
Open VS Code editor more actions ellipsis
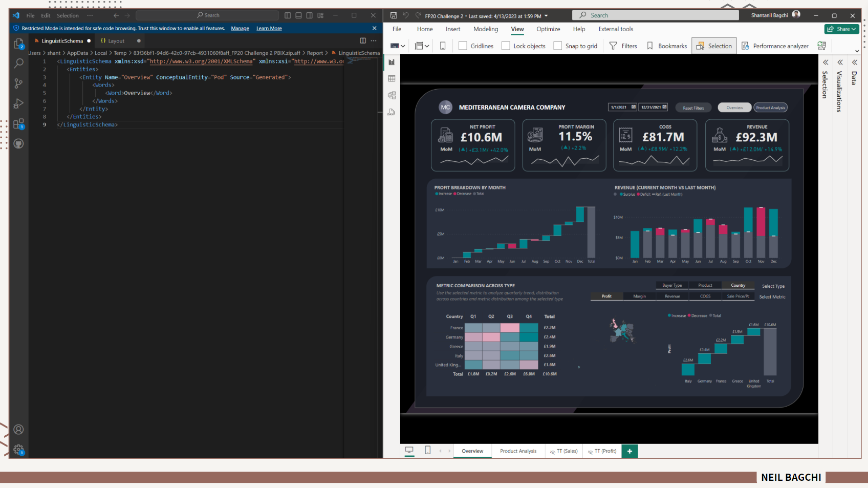click(374, 41)
